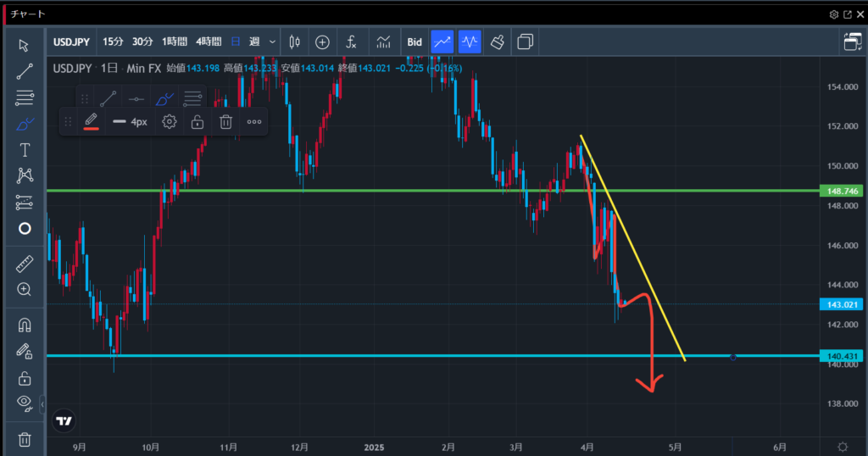868x456 pixels.
Task: Select the circle shape tool
Action: pos(25,229)
